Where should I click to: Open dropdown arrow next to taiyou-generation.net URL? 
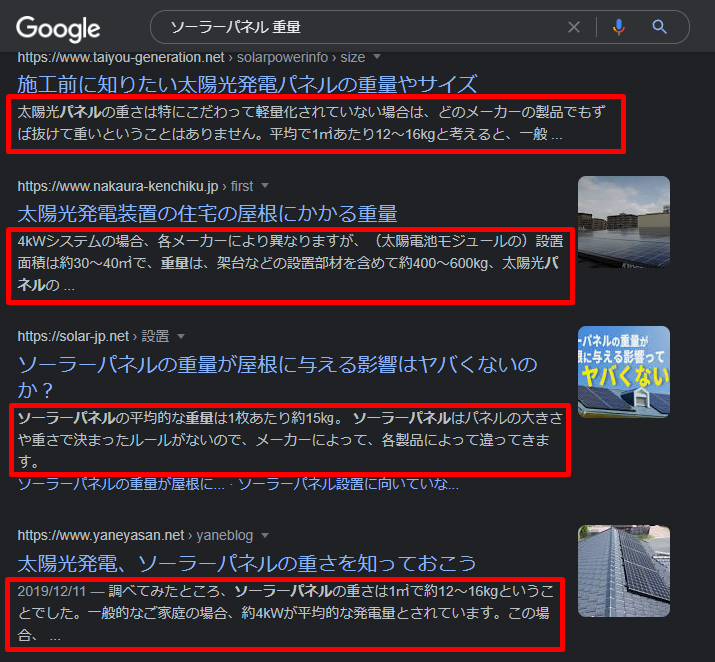pos(377,57)
